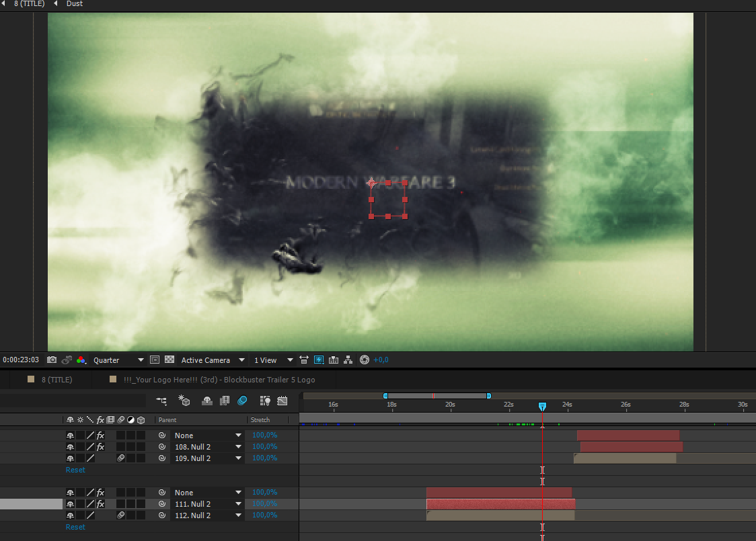Click the 3D Layer cube column header
This screenshot has height=541, width=756.
coord(141,420)
